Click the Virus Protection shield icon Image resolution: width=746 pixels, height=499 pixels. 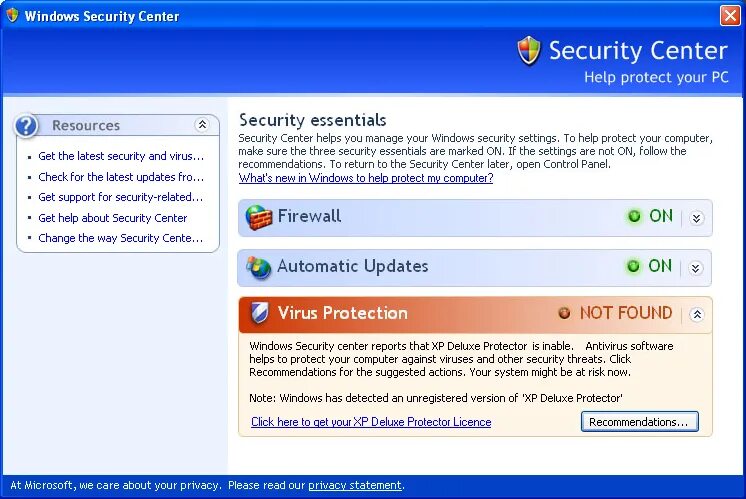(x=260, y=313)
